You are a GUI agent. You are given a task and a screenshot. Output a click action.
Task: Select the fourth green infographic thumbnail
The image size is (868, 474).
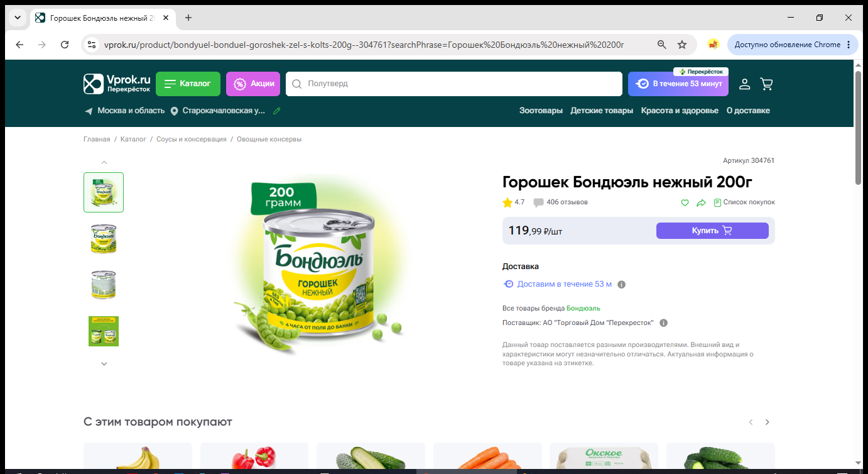tap(104, 331)
